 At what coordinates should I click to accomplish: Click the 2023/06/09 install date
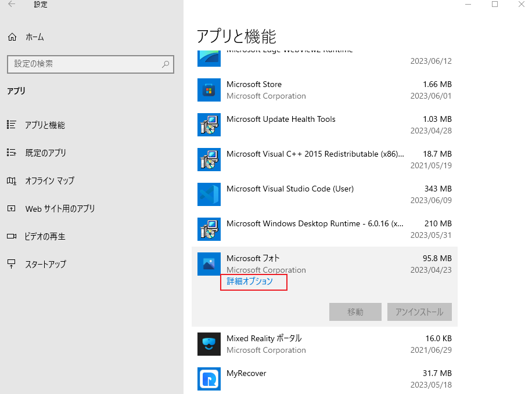coord(431,200)
